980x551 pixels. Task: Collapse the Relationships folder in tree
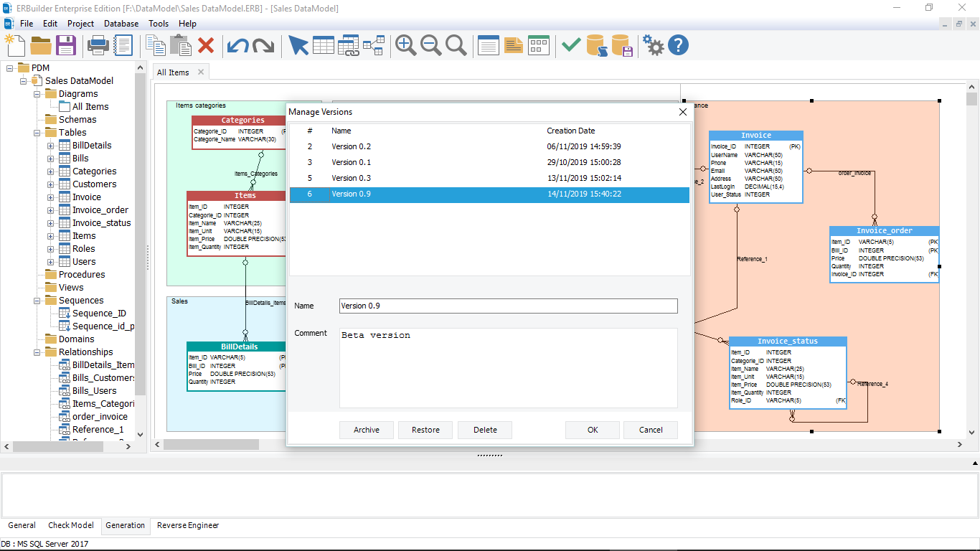point(37,352)
